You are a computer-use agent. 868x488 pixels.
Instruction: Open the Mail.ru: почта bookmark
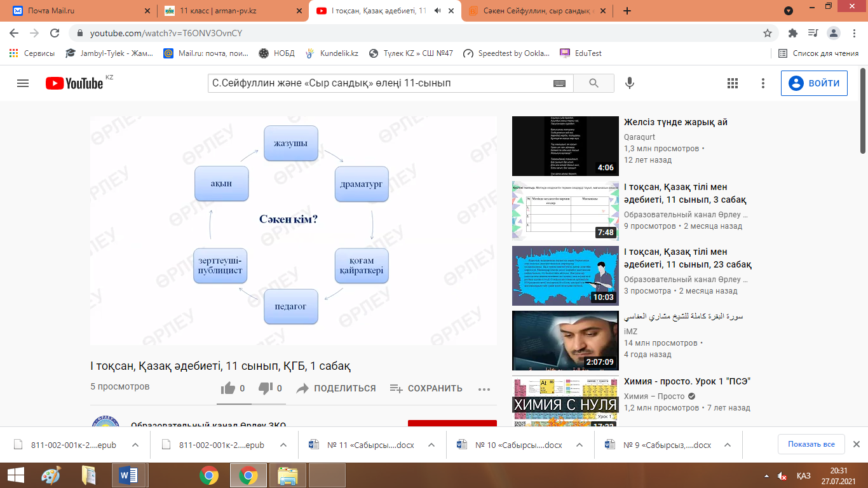coord(207,53)
